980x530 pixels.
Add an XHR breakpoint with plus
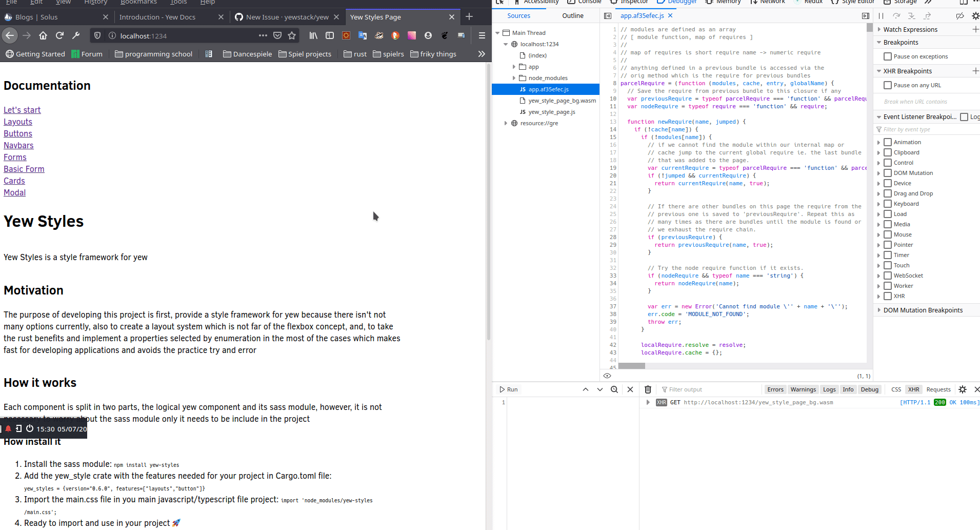point(975,71)
